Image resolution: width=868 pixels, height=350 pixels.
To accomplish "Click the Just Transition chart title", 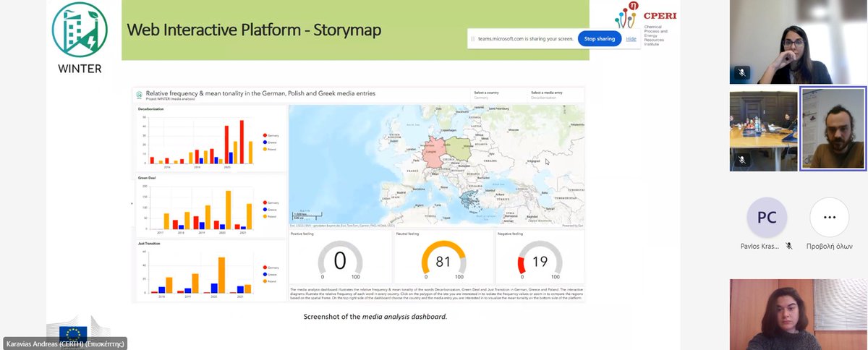I will 150,244.
